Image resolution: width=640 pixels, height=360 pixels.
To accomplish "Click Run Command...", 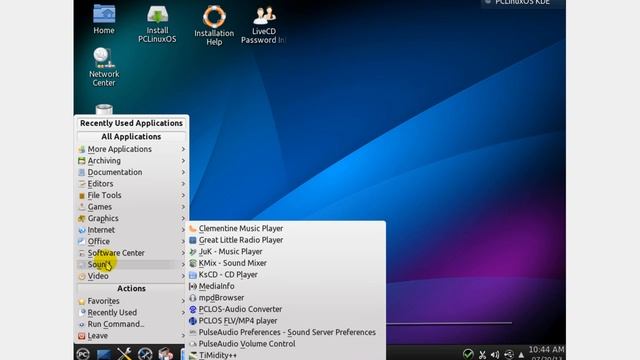I will pyautogui.click(x=131, y=324).
